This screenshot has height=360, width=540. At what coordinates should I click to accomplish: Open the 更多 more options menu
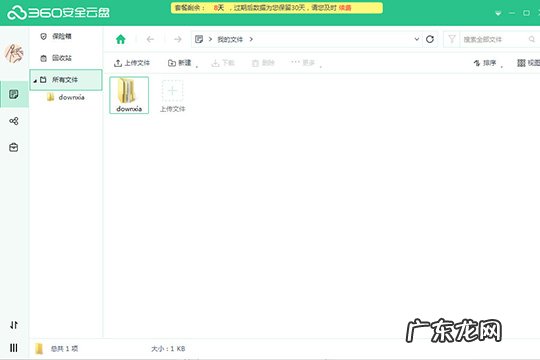pyautogui.click(x=306, y=63)
